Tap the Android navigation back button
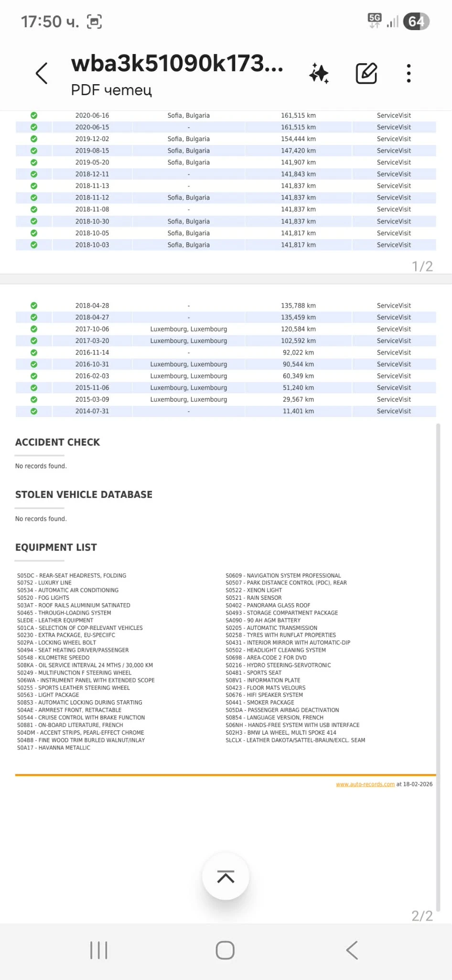This screenshot has height=980, width=452. (352, 950)
